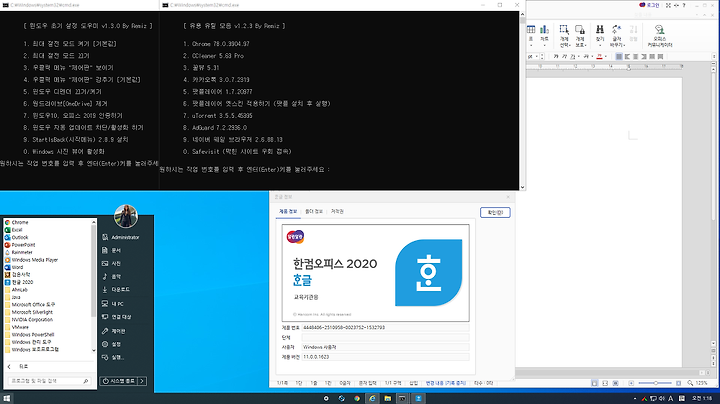Screen dimensions: 720x404
Task: Click the 제품 번호 serial number field
Action: [385, 328]
